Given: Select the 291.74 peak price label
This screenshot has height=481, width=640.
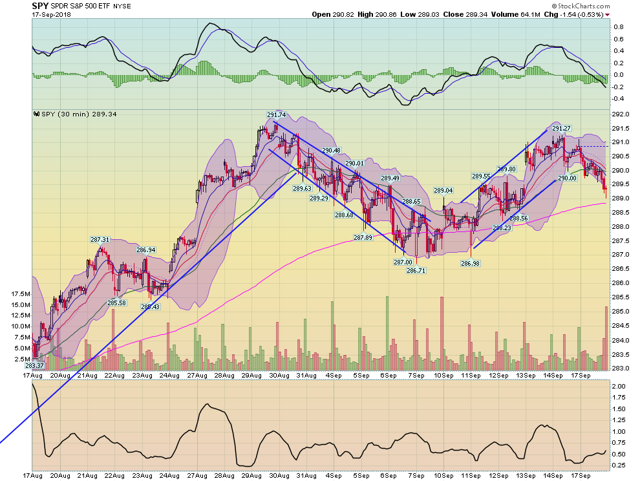Looking at the screenshot, I should pos(276,115).
